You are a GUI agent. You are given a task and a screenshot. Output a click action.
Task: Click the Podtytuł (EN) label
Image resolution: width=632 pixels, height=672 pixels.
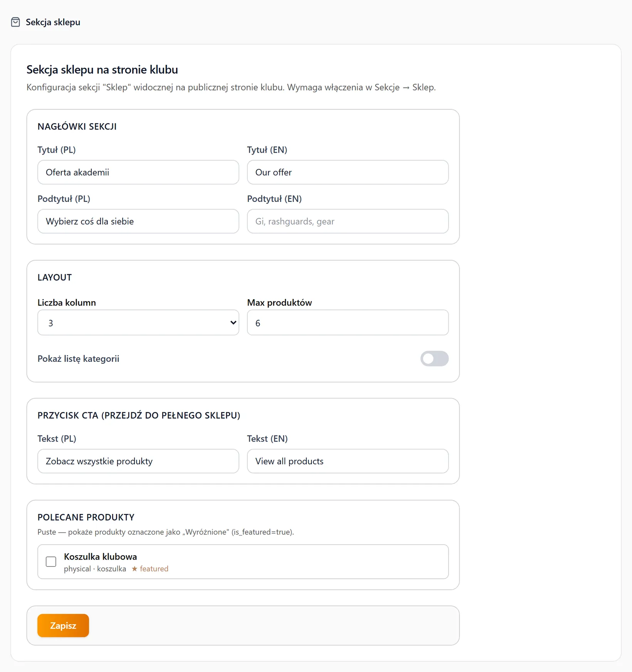click(274, 199)
